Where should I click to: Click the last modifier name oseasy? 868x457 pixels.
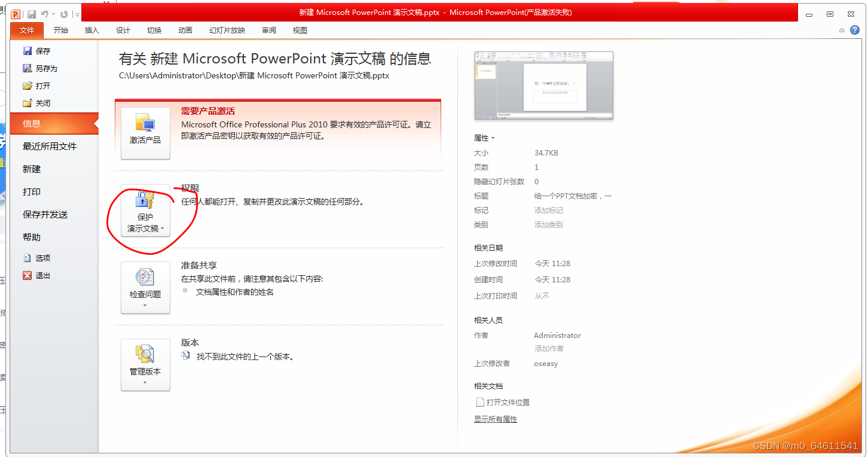tap(546, 364)
